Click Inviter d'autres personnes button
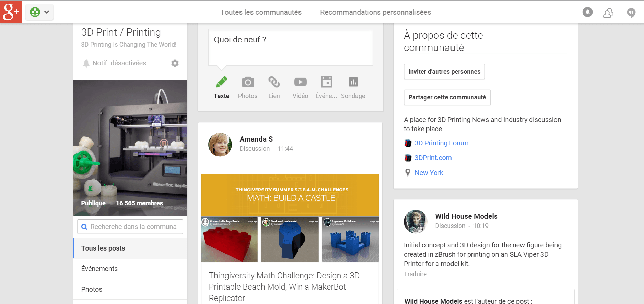 (444, 72)
